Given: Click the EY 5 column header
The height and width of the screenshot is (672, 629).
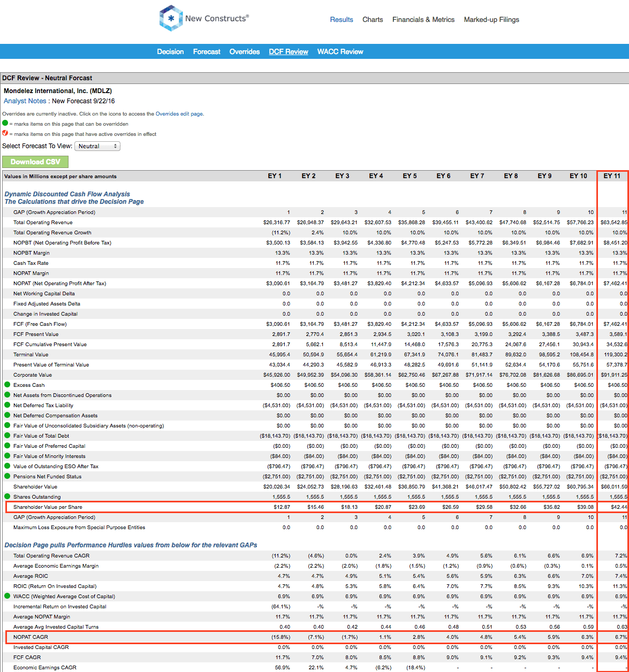Looking at the screenshot, I should pyautogui.click(x=410, y=176).
